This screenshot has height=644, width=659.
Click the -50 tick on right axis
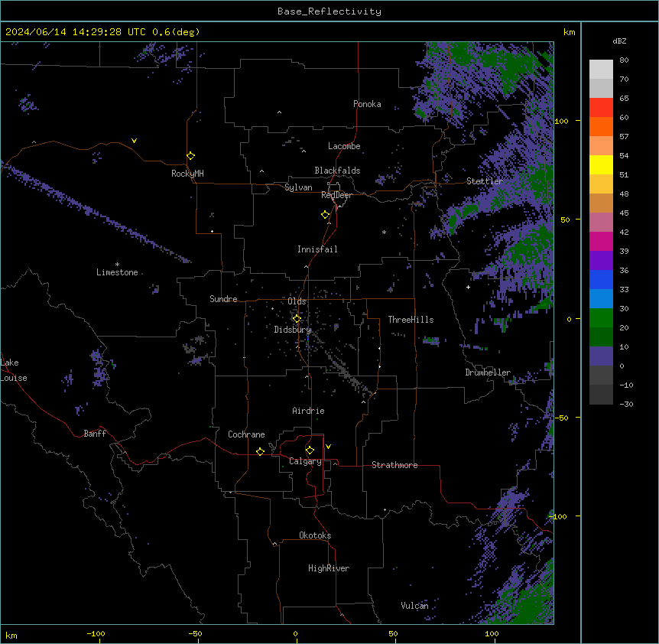pos(561,418)
